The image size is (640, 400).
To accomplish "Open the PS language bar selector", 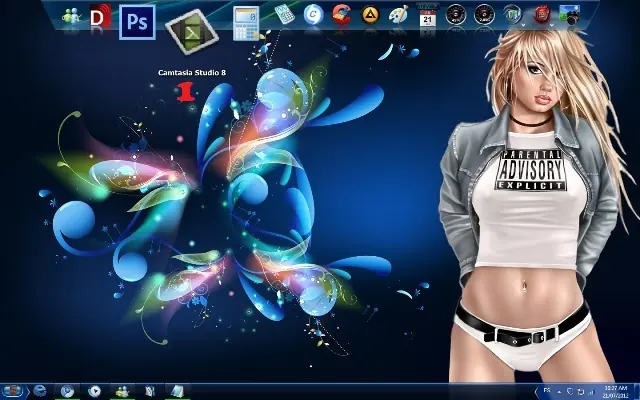I will click(x=546, y=390).
